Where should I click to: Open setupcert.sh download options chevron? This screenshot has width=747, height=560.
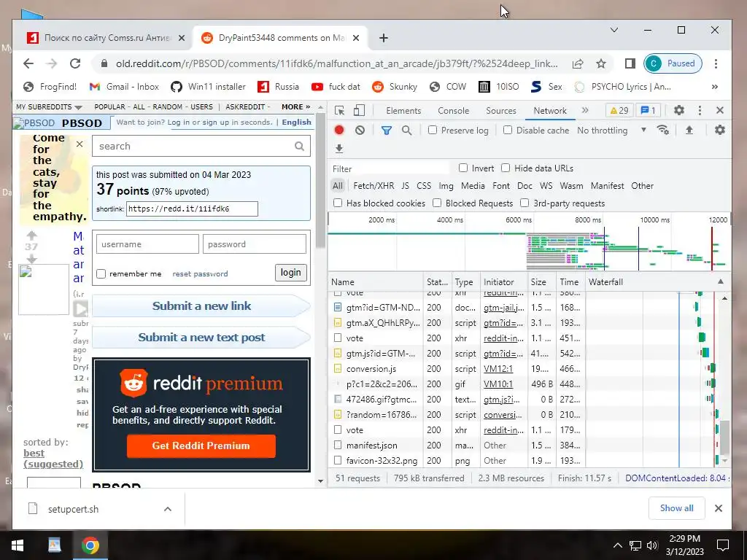pyautogui.click(x=168, y=509)
